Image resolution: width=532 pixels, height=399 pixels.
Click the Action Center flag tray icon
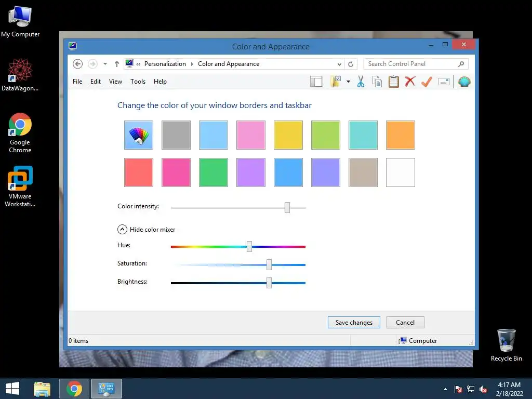click(458, 389)
